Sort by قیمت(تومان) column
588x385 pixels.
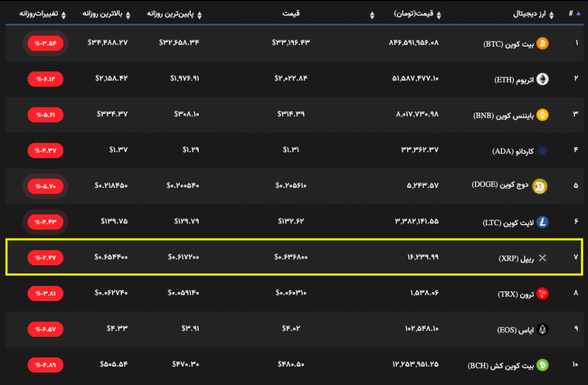439,14
